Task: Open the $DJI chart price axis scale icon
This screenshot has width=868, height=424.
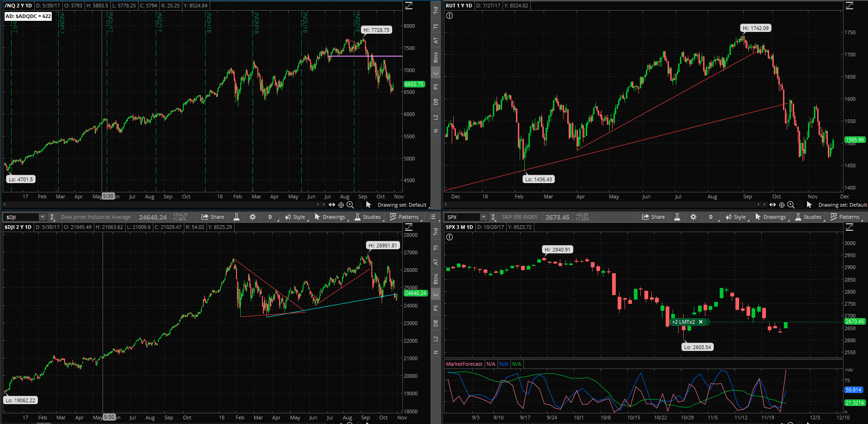Action: [409, 227]
